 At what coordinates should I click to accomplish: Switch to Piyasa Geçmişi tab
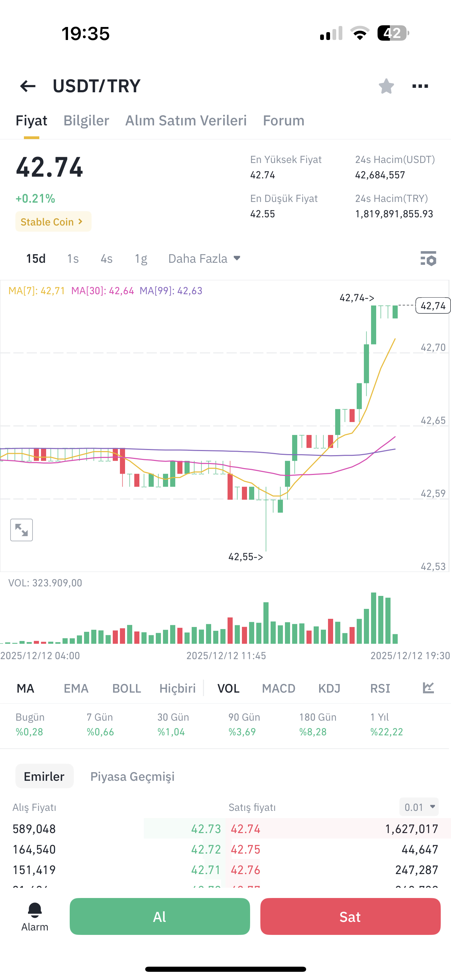pos(132,776)
